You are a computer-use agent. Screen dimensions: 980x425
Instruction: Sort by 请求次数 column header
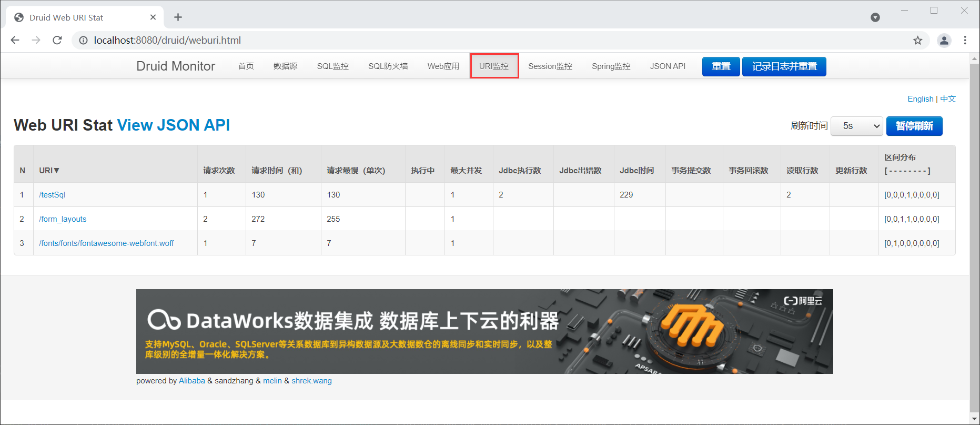[x=219, y=171]
